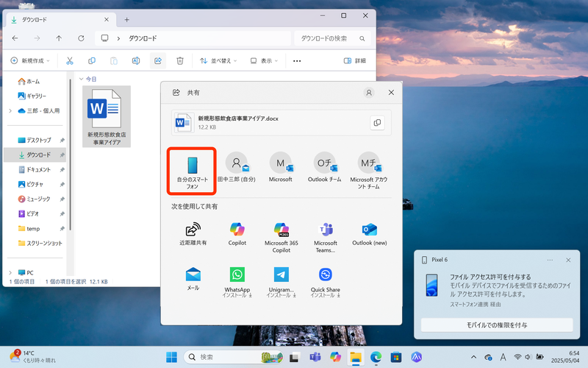588x368 pixels.
Task: Install WhatsApp from share dialog
Action: coord(237,282)
